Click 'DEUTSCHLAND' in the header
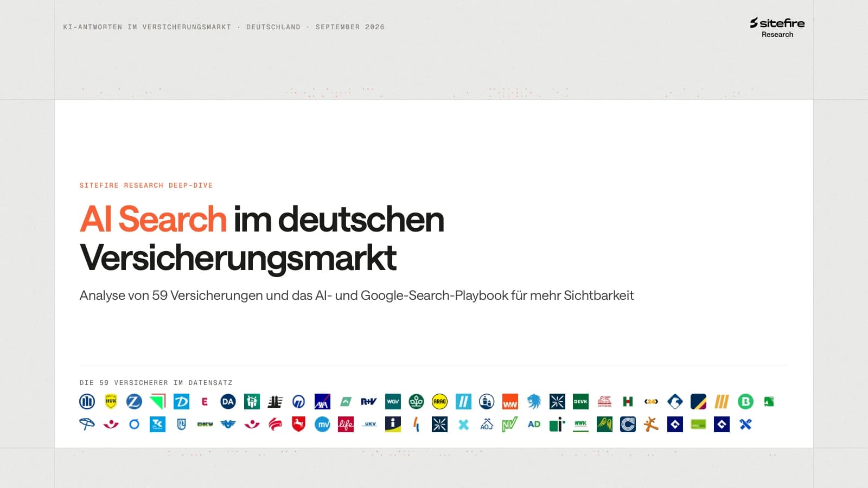Image resolution: width=868 pixels, height=488 pixels. point(273,27)
